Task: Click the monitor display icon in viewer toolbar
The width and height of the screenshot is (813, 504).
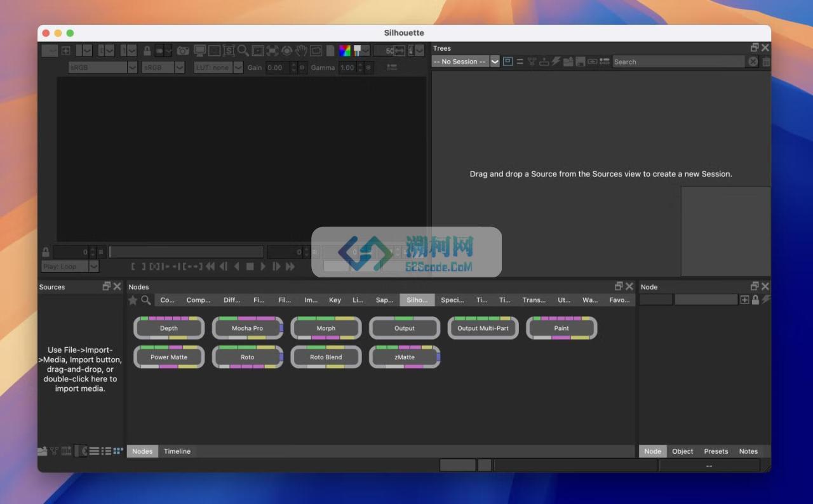Action: tap(199, 51)
